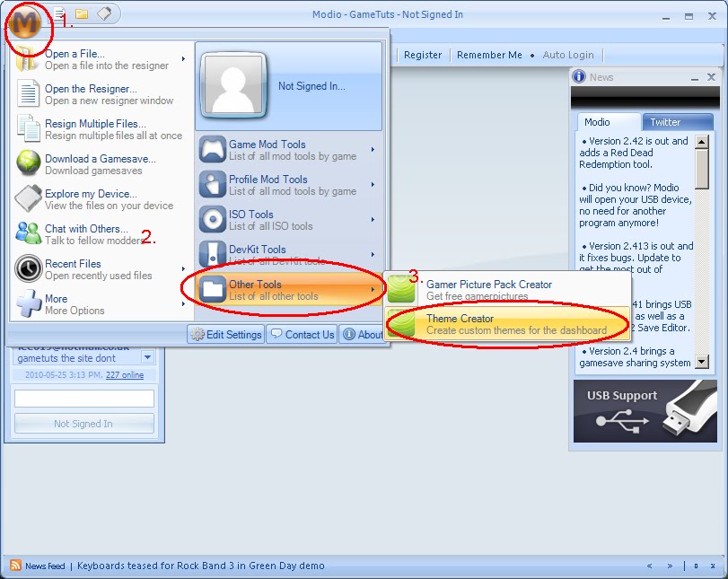728x579 pixels.
Task: Click the ISO Tools disc icon
Action: pos(213,219)
